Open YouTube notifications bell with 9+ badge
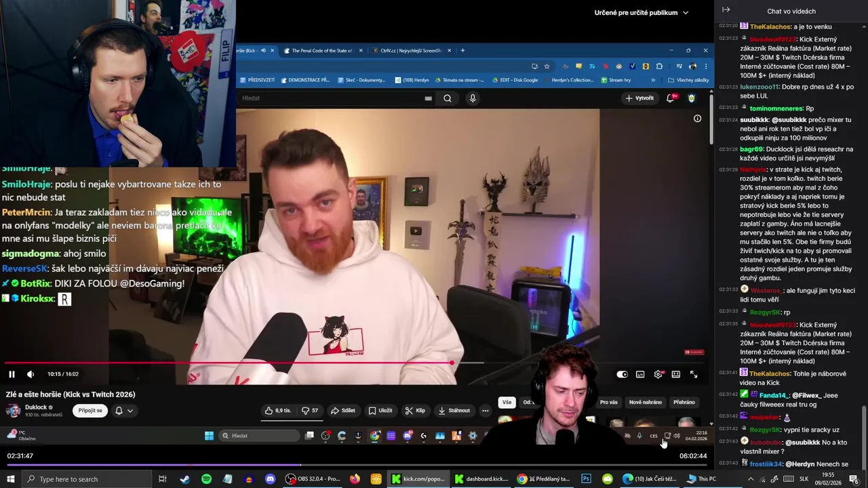868x488 pixels. click(671, 98)
